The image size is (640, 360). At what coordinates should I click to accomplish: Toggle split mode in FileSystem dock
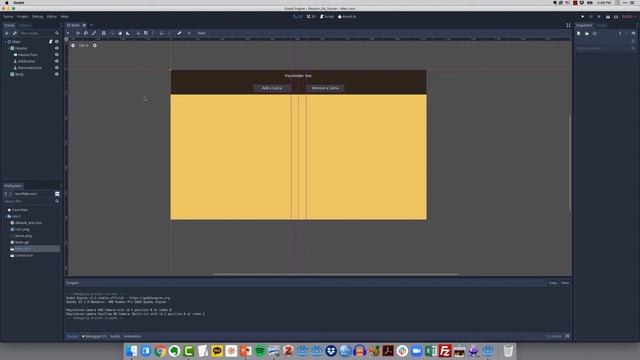pos(57,194)
